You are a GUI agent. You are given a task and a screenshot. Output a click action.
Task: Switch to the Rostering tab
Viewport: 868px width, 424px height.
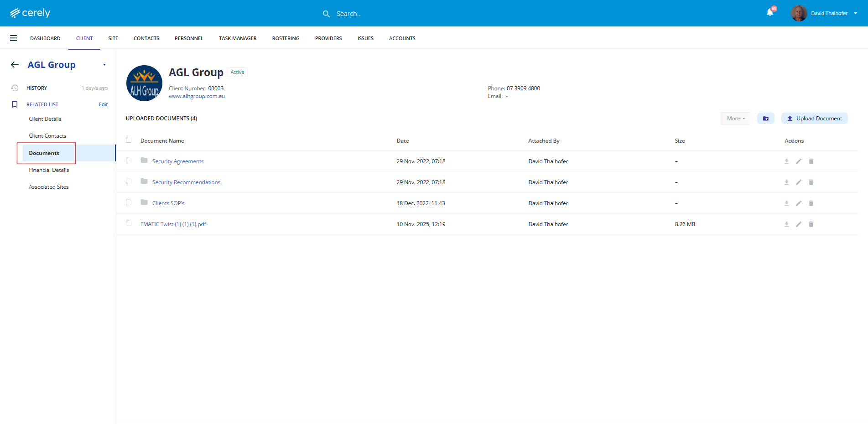(286, 38)
